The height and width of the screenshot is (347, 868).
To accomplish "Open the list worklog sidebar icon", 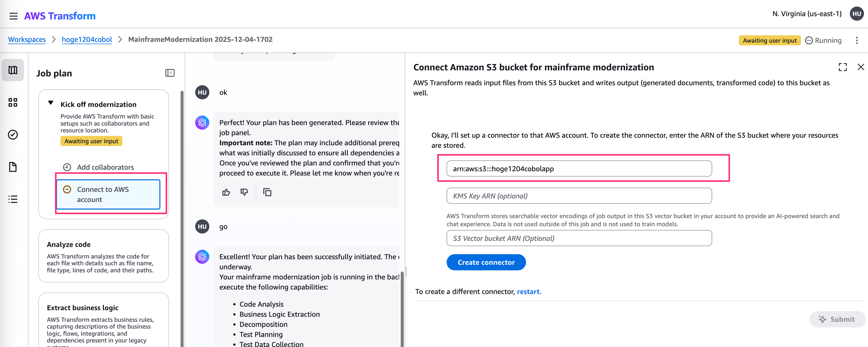I will pos(13,199).
